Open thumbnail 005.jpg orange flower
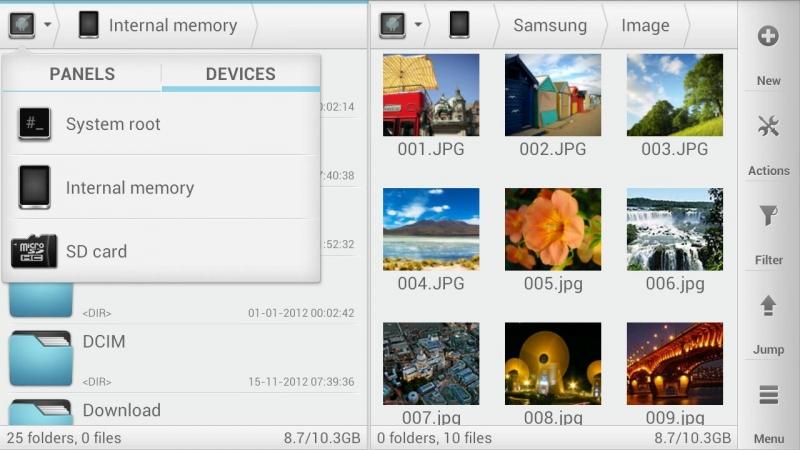Viewport: 800px width, 450px height. 553,228
